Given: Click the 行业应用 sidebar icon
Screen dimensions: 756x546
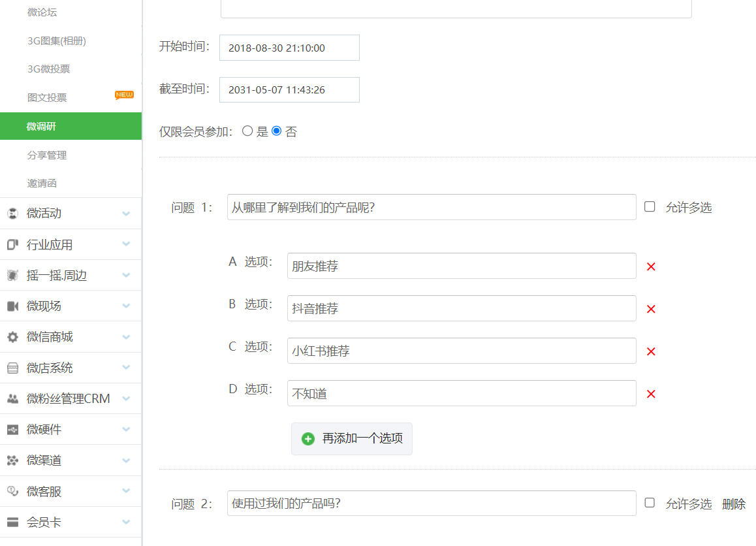Looking at the screenshot, I should coord(13,244).
